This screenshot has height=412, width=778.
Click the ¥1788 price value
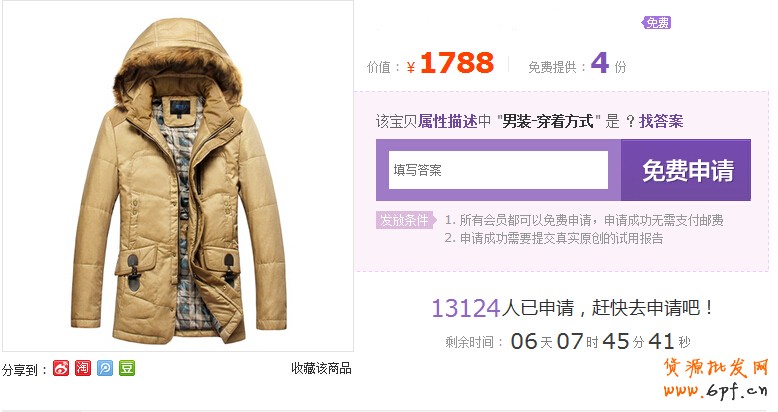click(450, 64)
